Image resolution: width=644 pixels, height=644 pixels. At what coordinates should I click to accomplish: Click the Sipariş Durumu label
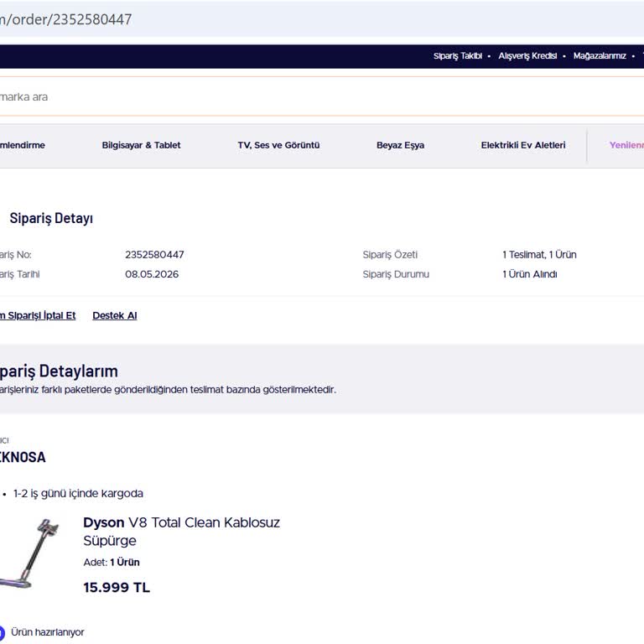(396, 274)
